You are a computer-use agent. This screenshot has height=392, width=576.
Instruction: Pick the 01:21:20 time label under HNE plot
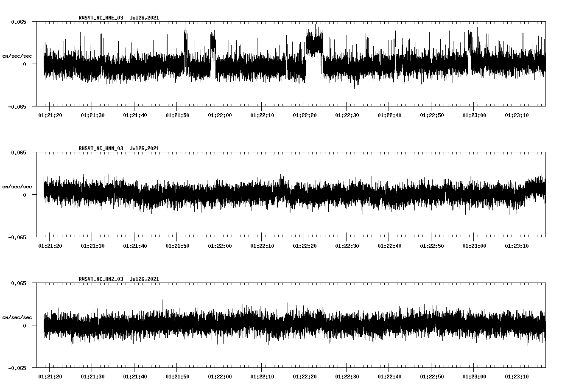50,115
